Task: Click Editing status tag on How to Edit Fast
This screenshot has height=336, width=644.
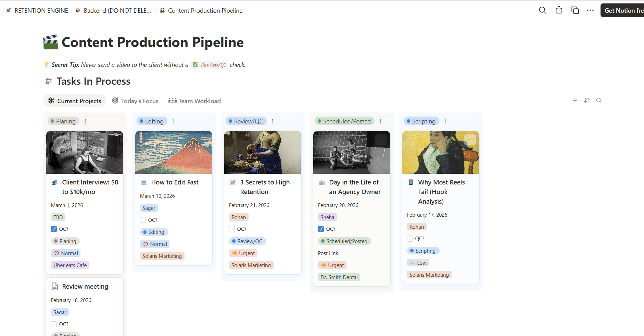Action: pos(154,232)
